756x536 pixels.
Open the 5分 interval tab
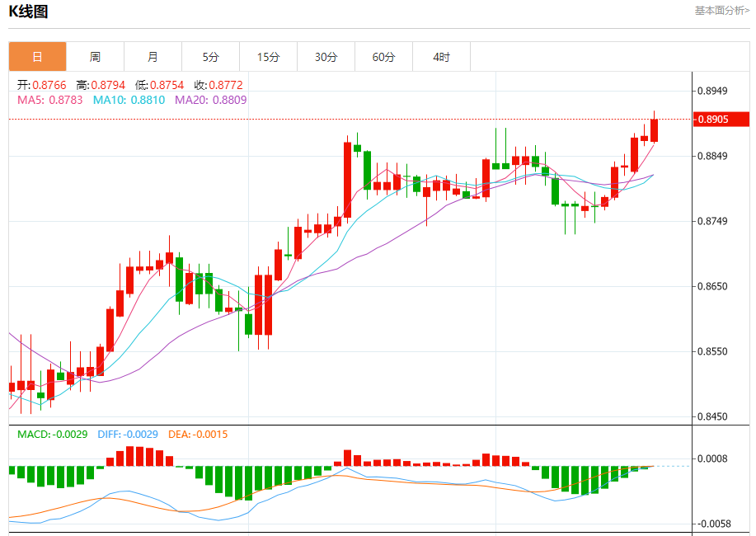pyautogui.click(x=211, y=56)
